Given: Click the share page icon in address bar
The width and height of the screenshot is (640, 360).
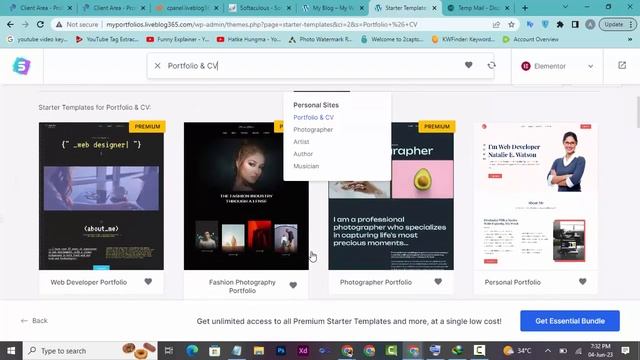Looking at the screenshot, I should click(x=496, y=24).
